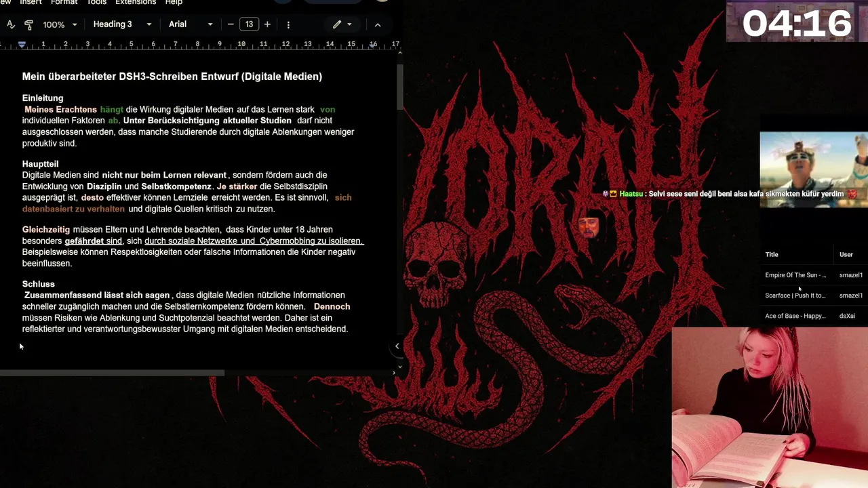Collapse the toolbar with the up chevron
The width and height of the screenshot is (868, 488).
pos(378,24)
